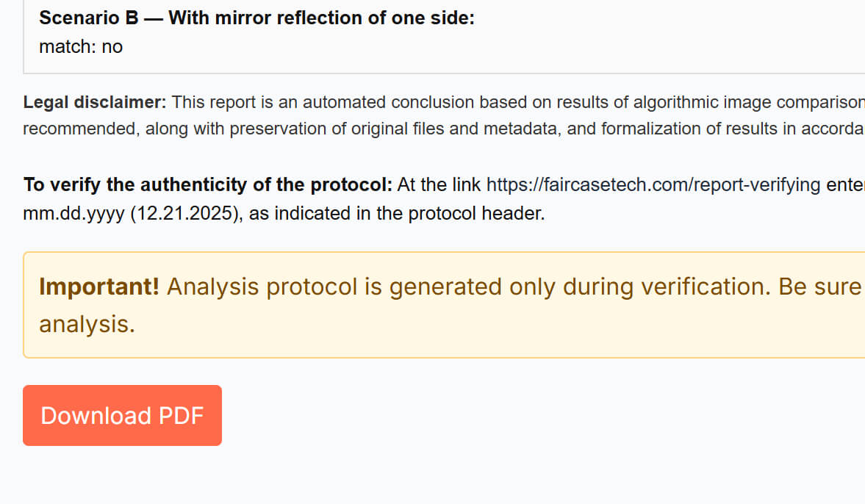Viewport: 865px width, 504px height.
Task: Click the Download PDF button
Action: tap(122, 416)
